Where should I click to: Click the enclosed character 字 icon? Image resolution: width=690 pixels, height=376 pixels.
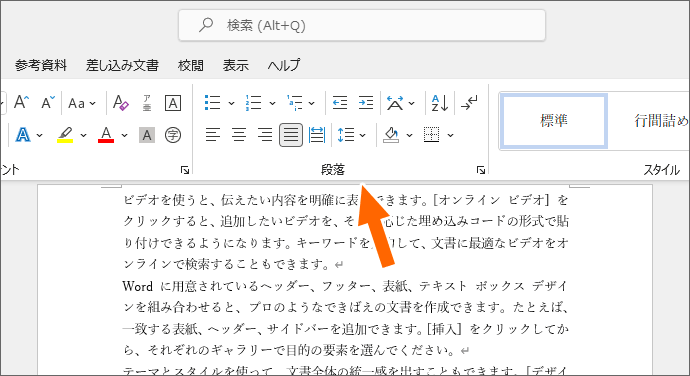click(173, 135)
